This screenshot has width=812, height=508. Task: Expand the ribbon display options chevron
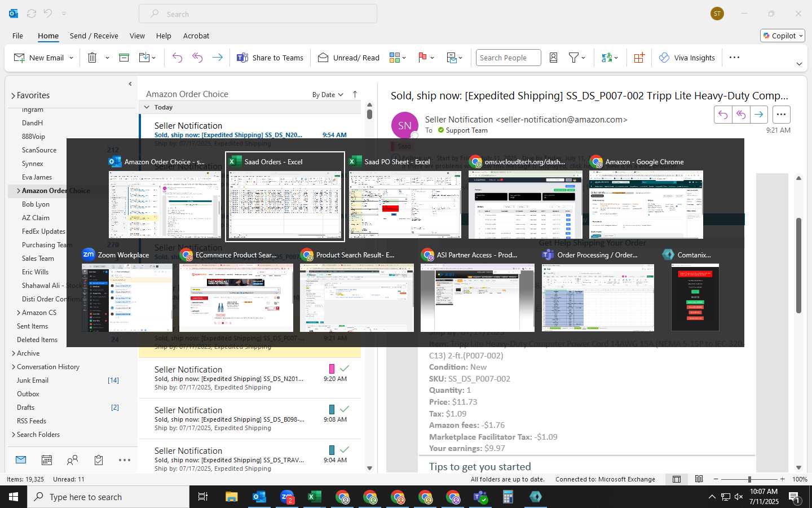click(x=799, y=64)
